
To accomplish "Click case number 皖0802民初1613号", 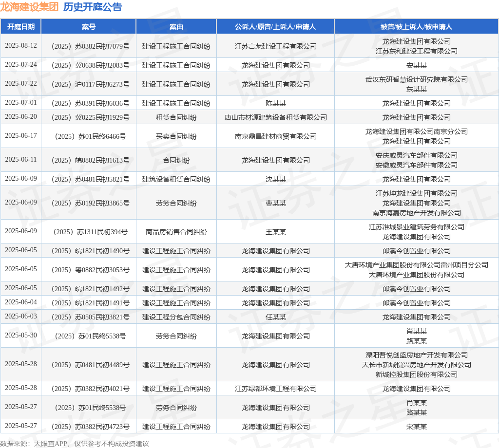I will click(90, 160).
